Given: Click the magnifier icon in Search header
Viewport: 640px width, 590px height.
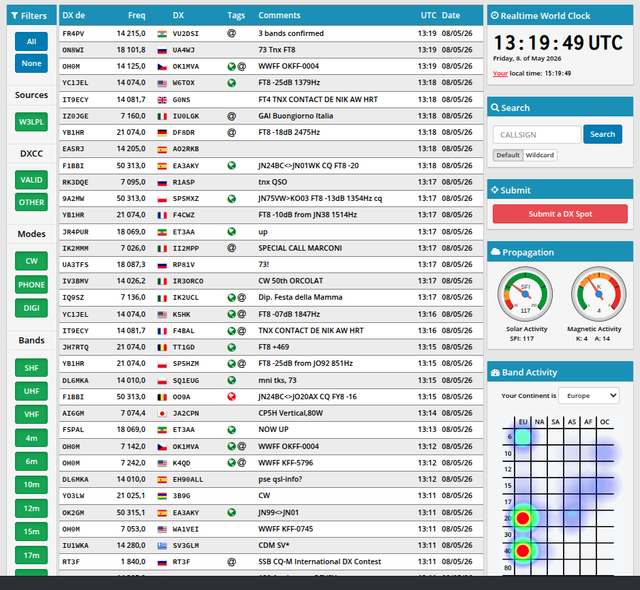Looking at the screenshot, I should click(495, 108).
